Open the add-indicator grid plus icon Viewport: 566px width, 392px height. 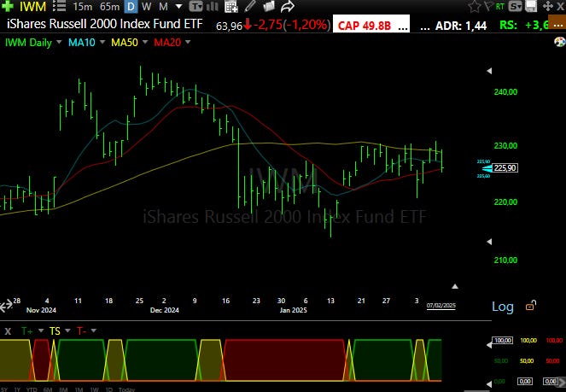231,6
